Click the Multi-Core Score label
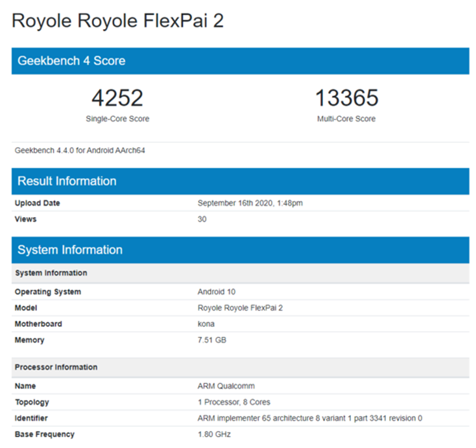 coord(347,119)
